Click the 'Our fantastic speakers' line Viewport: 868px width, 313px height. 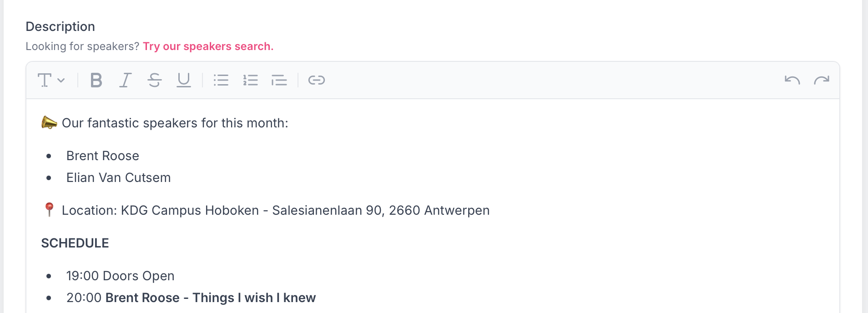[175, 123]
